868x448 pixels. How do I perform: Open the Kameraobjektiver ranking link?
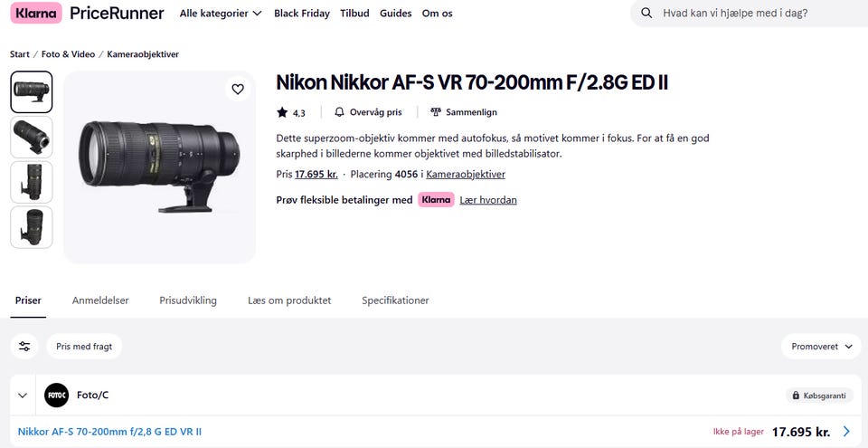click(466, 174)
